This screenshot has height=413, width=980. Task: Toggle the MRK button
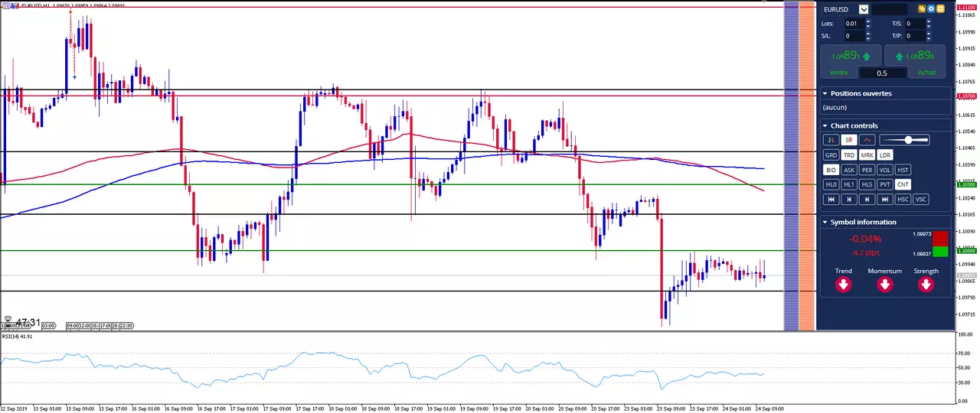(x=867, y=155)
